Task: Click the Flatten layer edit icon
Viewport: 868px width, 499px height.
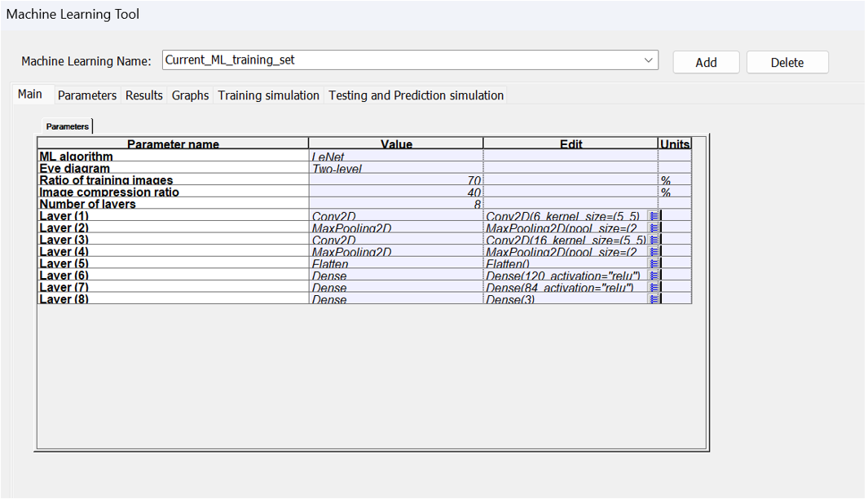Action: 653,263
